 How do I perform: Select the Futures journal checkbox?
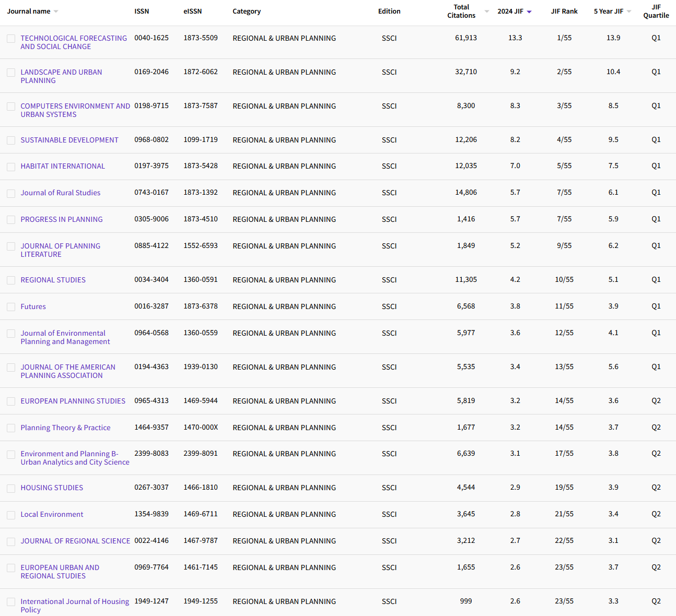pos(11,306)
